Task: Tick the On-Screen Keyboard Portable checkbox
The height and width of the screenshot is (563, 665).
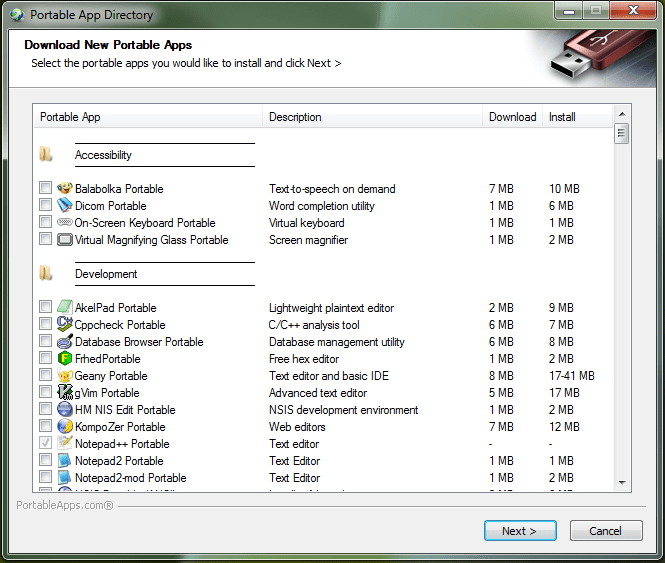Action: 45,223
